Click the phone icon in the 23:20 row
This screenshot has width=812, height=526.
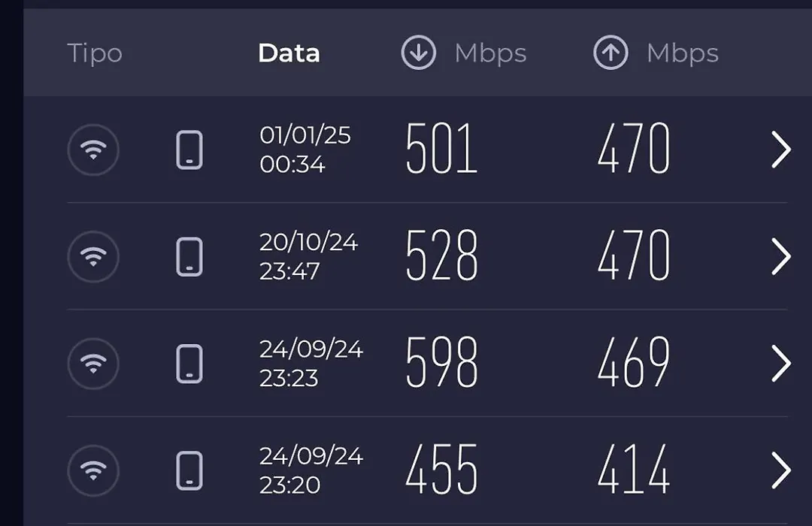[x=189, y=470]
